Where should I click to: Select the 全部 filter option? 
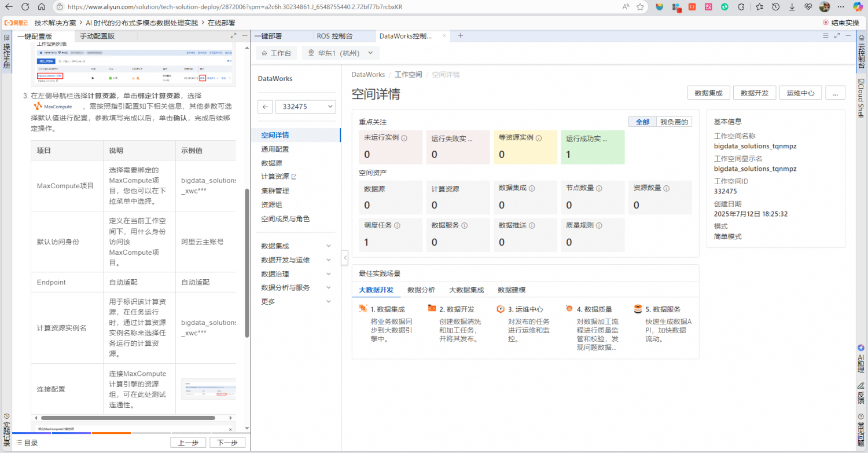point(642,122)
